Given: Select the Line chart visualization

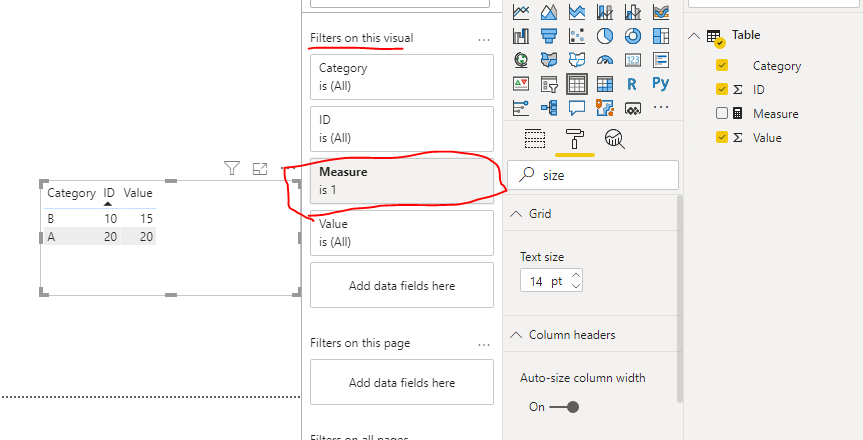Looking at the screenshot, I should [x=521, y=11].
